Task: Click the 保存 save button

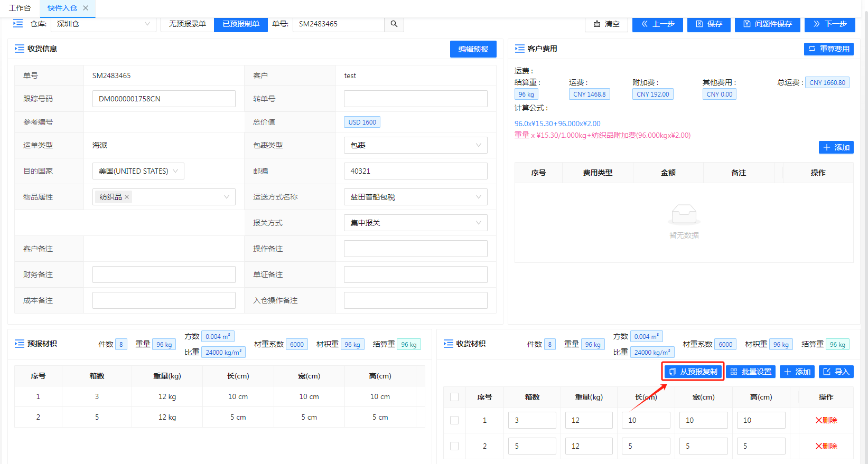Action: tap(708, 24)
